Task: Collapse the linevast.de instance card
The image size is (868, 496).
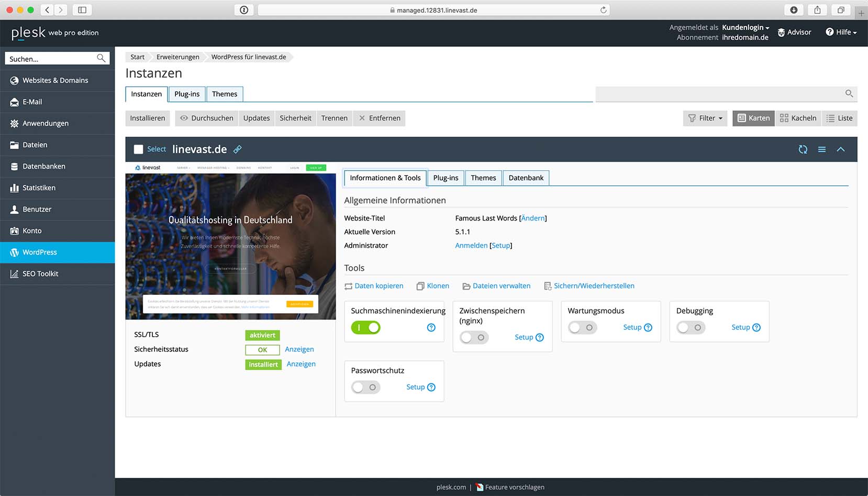Action: tap(841, 149)
